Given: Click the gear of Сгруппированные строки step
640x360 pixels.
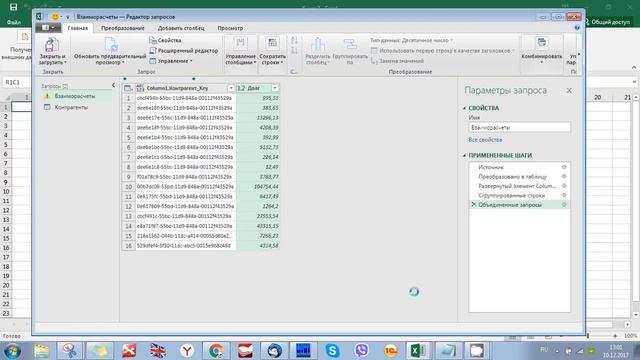Looking at the screenshot, I should tap(564, 195).
